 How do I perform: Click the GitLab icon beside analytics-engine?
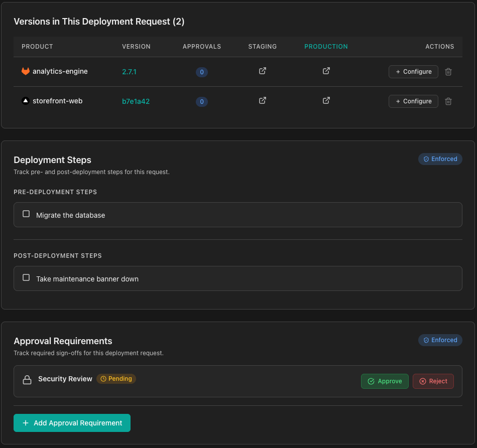pyautogui.click(x=26, y=71)
